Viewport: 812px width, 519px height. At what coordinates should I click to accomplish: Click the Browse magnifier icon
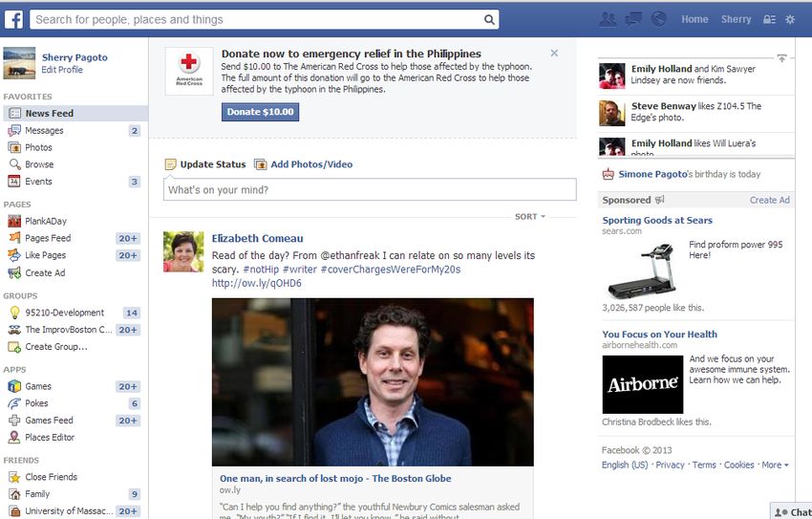pyautogui.click(x=14, y=164)
